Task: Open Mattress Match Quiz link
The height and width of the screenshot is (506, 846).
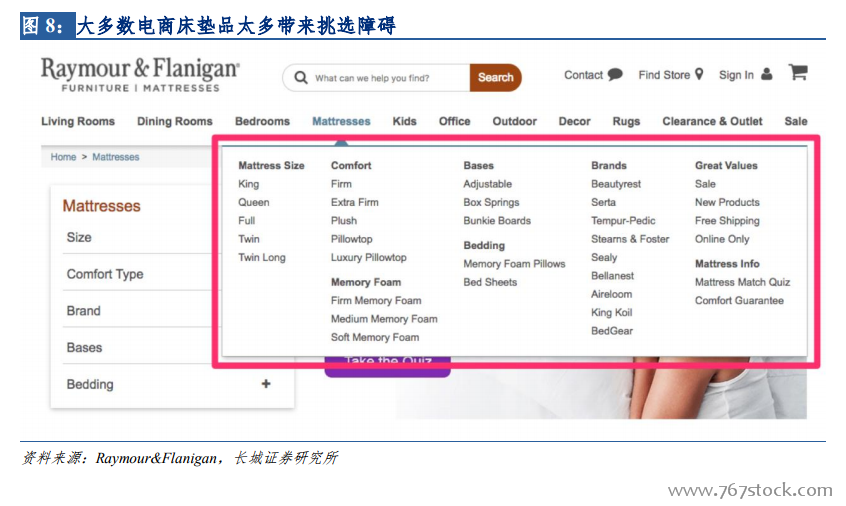Action: pos(742,282)
